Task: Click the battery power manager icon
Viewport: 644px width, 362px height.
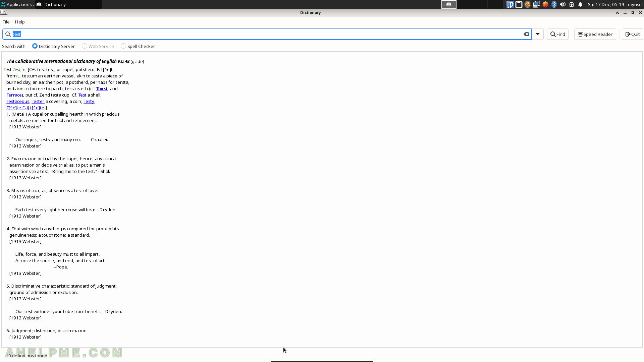Action: point(572,4)
